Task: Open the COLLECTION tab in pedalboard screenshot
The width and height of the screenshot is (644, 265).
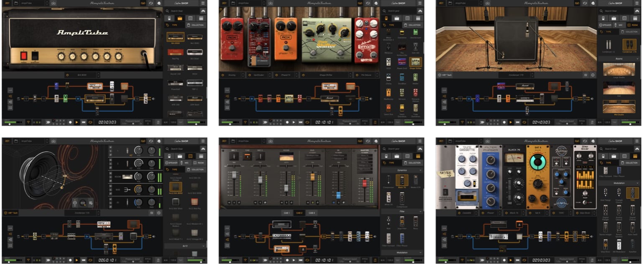Action: pos(412,25)
